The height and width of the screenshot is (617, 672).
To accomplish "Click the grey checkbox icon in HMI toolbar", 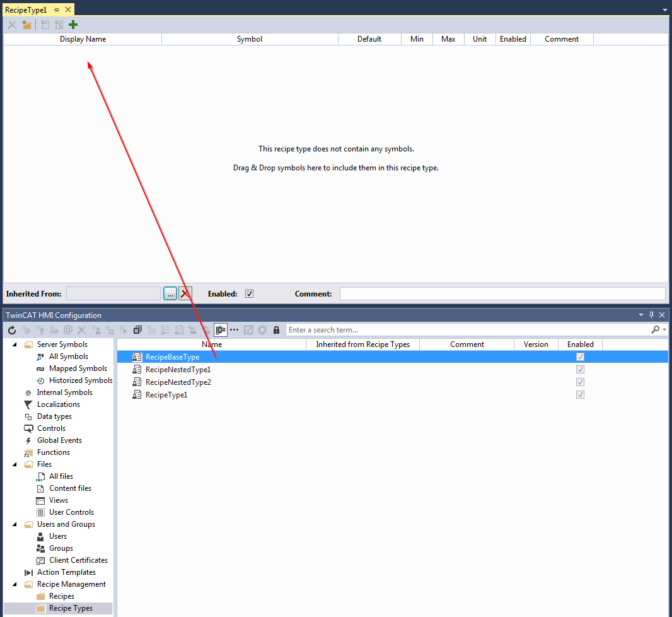I will point(248,330).
